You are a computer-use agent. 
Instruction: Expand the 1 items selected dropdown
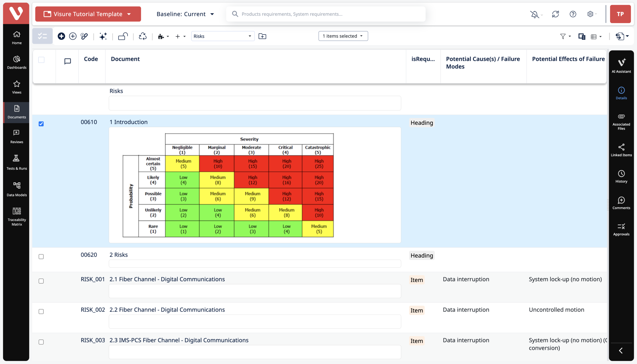pyautogui.click(x=343, y=36)
